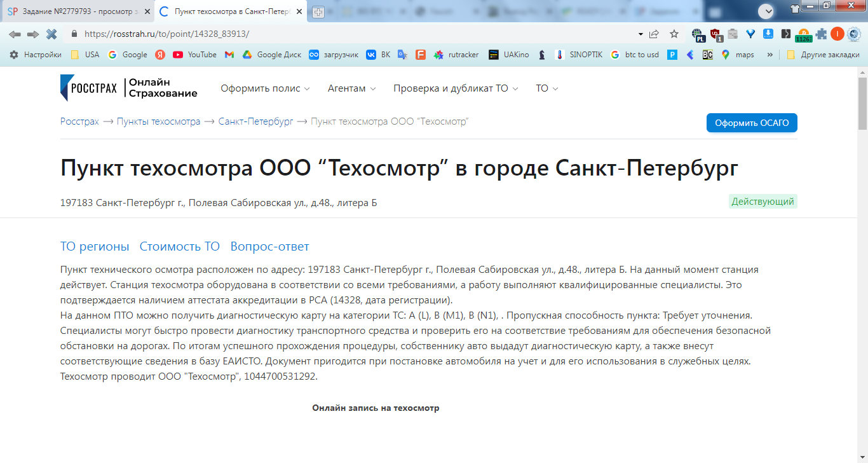Close the Пункт техосмотра browser tab
The width and height of the screenshot is (868, 463).
pyautogui.click(x=299, y=12)
